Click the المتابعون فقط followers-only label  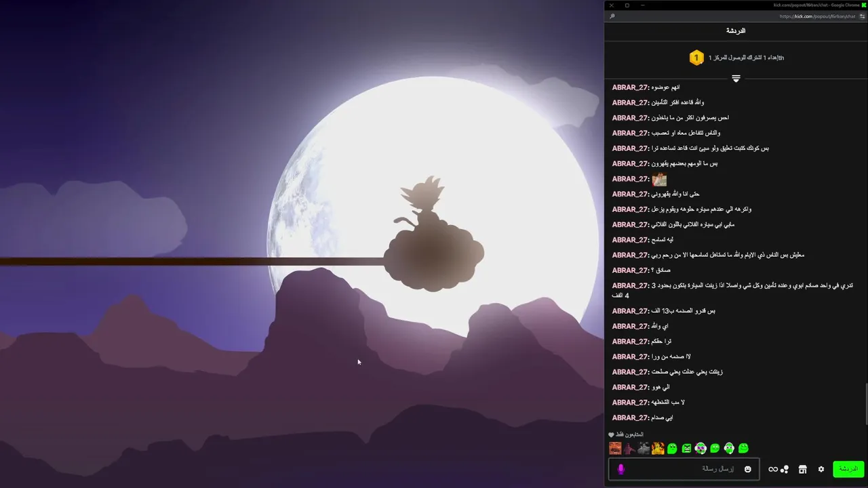630,434
